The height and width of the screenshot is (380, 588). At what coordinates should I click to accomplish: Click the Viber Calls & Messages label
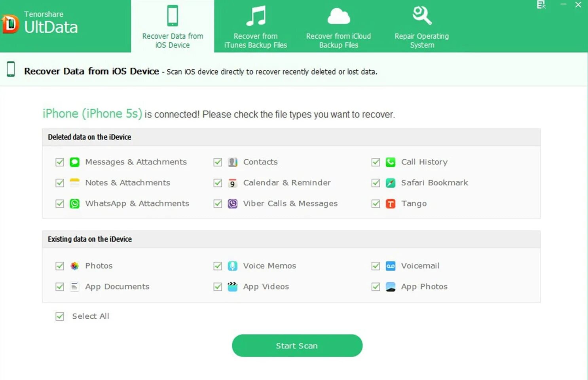[290, 204]
